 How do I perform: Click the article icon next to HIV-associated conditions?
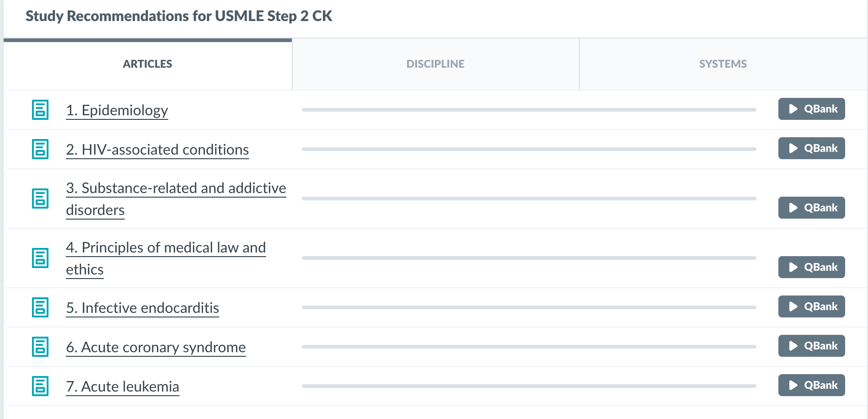pyautogui.click(x=40, y=149)
